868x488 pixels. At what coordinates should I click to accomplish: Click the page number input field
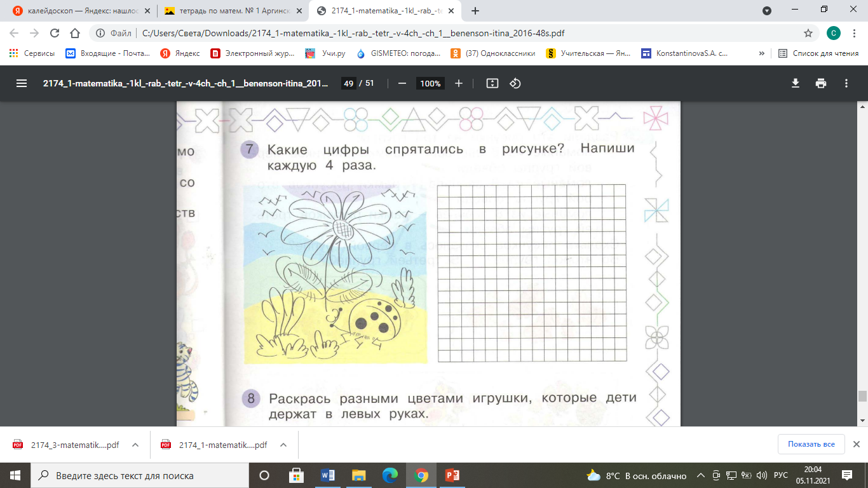[348, 83]
